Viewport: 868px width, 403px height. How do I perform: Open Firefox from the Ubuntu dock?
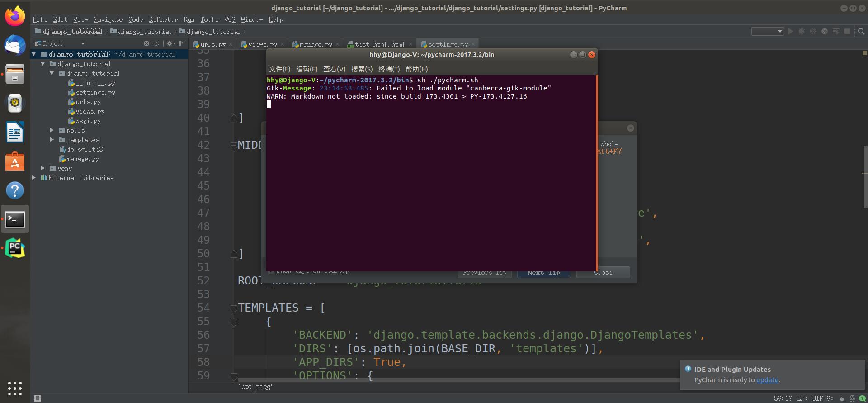15,17
